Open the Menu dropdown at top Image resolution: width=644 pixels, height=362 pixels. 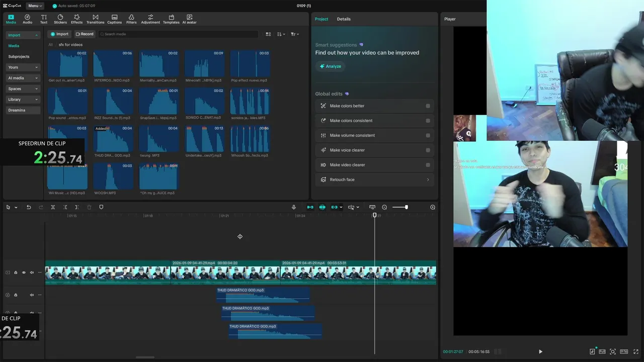(x=34, y=6)
